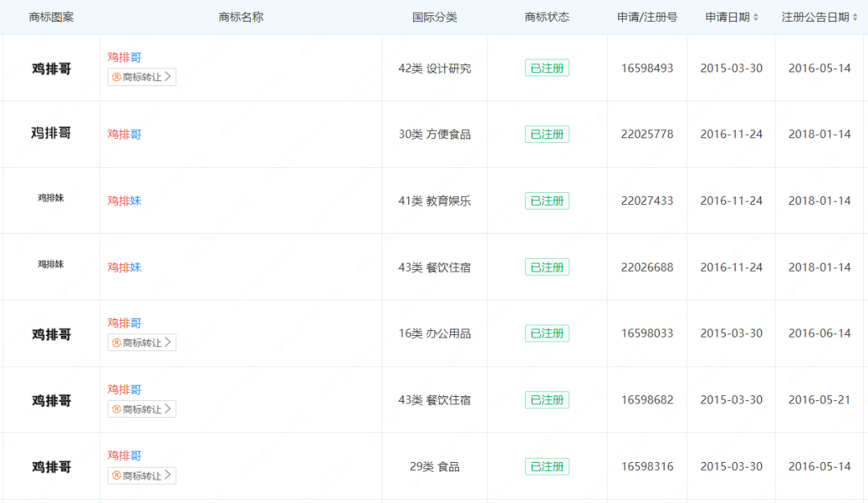Sort by 注册公告日期 column arrows
Image resolution: width=868 pixels, height=503 pixels.
854,17
